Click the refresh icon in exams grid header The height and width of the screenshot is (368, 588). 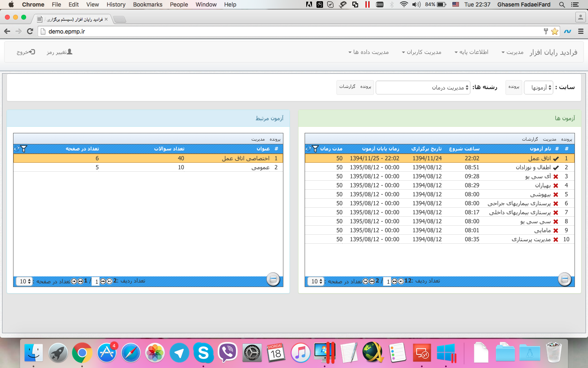(309, 149)
